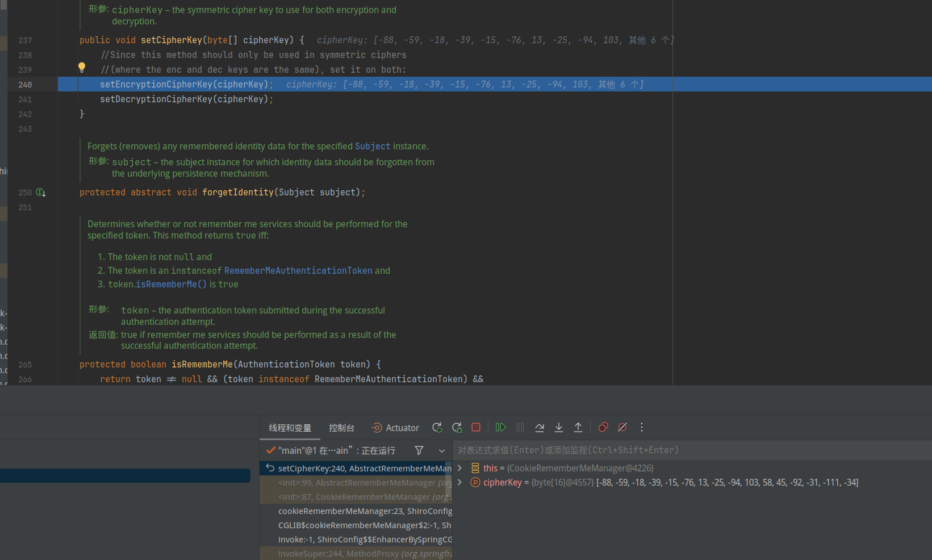Step over the current line

(540, 427)
